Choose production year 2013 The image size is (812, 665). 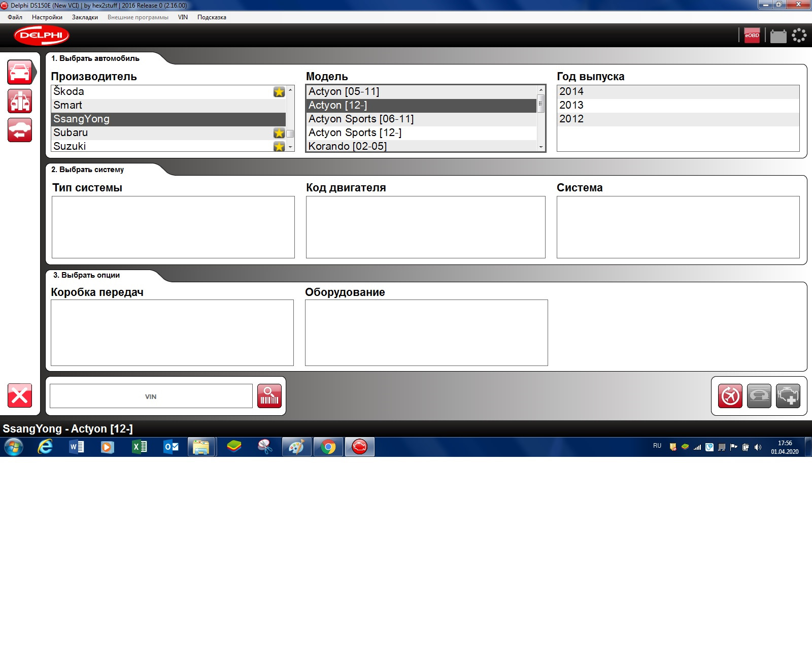(678, 106)
